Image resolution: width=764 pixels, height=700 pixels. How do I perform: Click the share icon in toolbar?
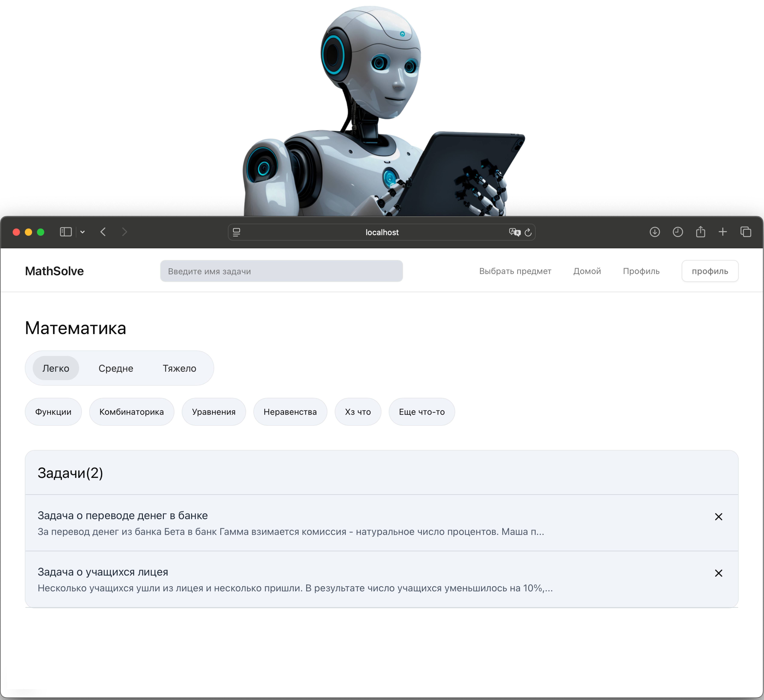700,231
